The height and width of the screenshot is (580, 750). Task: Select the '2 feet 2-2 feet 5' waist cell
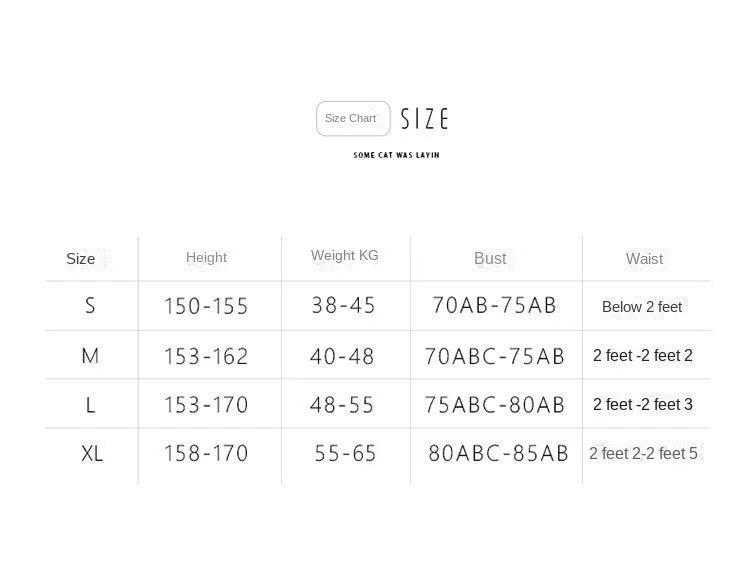tap(643, 454)
